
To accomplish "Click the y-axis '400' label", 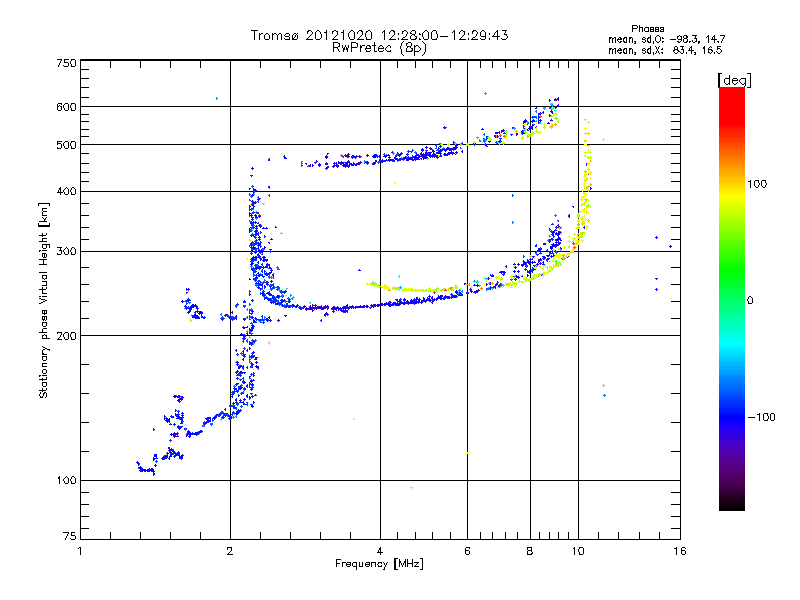I will (x=66, y=191).
